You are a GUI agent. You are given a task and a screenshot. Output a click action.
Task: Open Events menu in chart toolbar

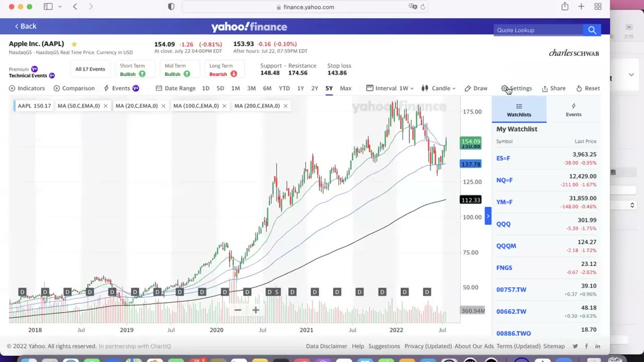click(121, 88)
